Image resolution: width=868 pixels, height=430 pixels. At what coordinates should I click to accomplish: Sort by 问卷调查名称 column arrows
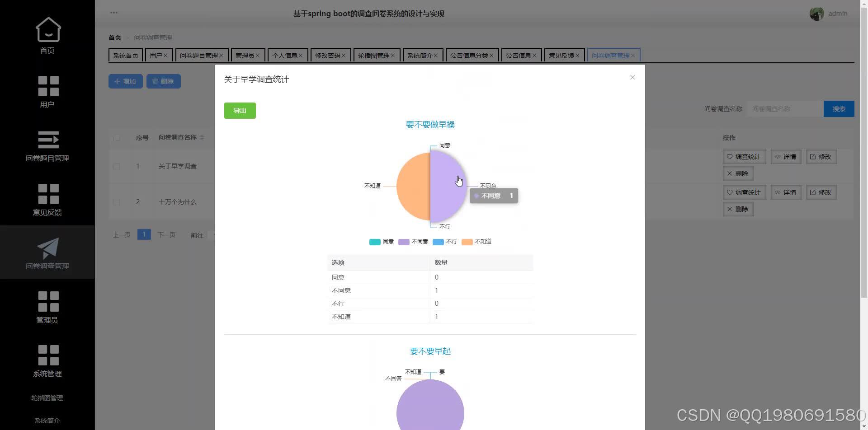tap(202, 137)
